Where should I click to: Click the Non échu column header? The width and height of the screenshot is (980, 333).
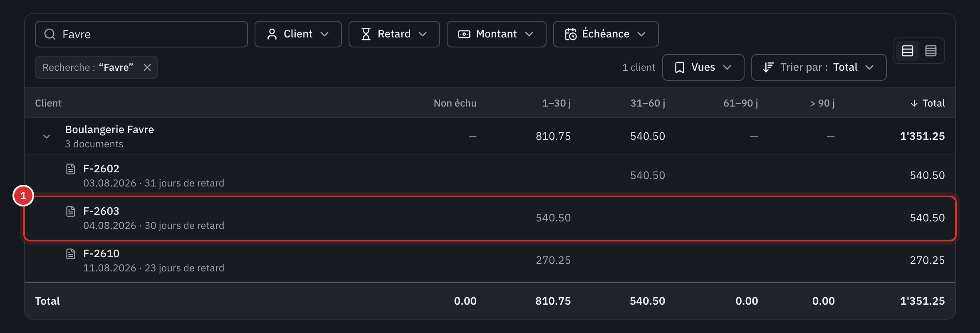(455, 103)
